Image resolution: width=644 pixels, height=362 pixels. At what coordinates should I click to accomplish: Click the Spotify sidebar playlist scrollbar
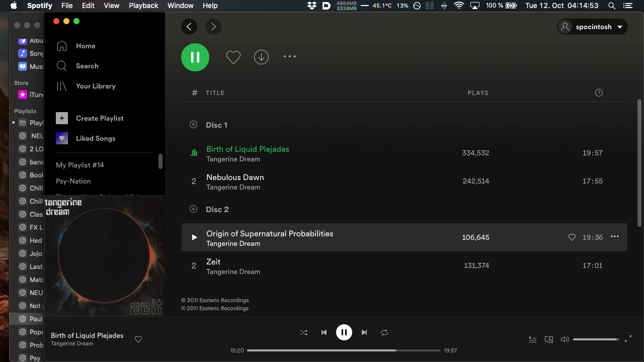point(160,161)
